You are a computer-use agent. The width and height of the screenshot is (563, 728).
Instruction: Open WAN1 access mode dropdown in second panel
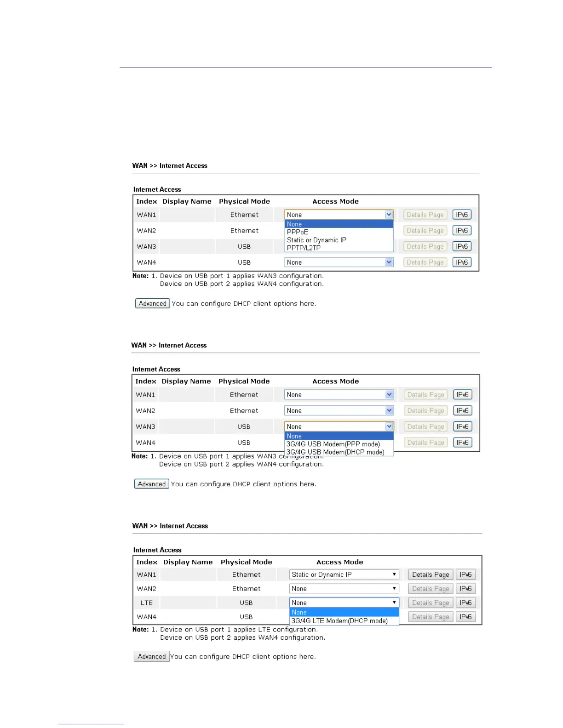(339, 395)
